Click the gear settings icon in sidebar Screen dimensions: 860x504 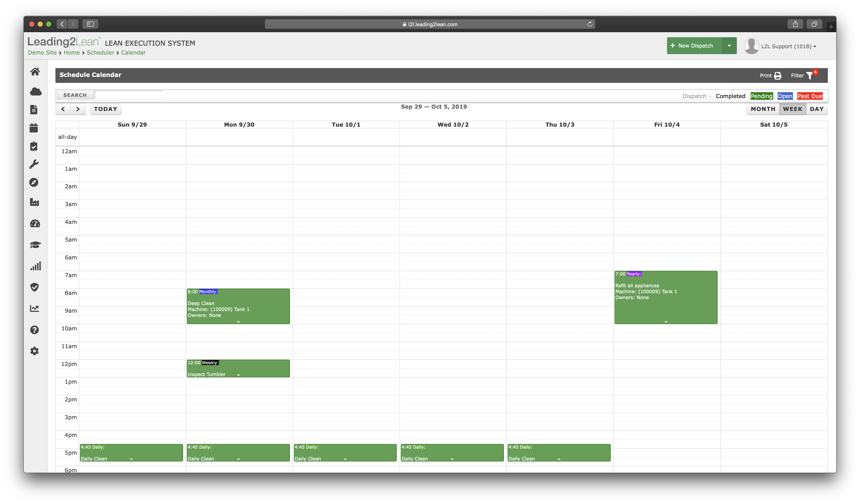[34, 351]
